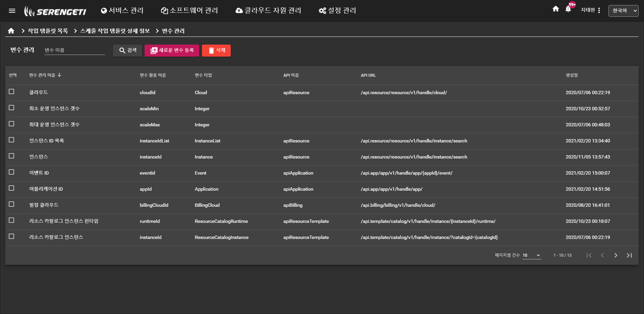Go to 작업 템플릿 목록 breadcrumb
The image size is (644, 314).
[x=48, y=31]
